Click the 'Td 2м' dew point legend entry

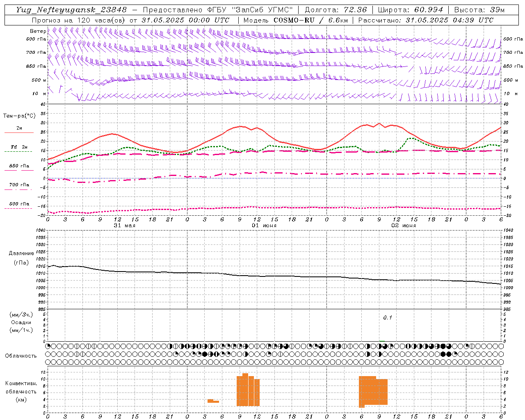coord(19,147)
